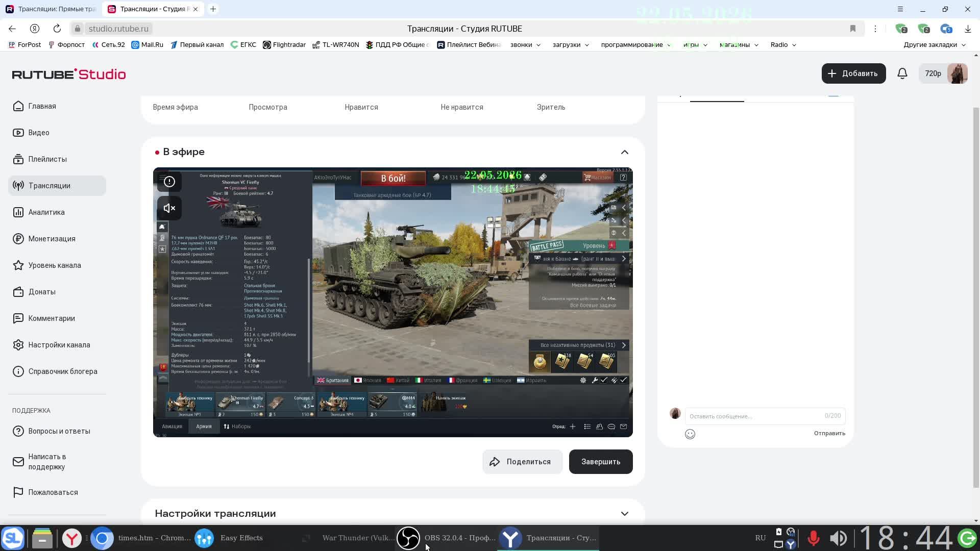Click the Завершить button to end the stream
980x551 pixels.
tap(601, 462)
